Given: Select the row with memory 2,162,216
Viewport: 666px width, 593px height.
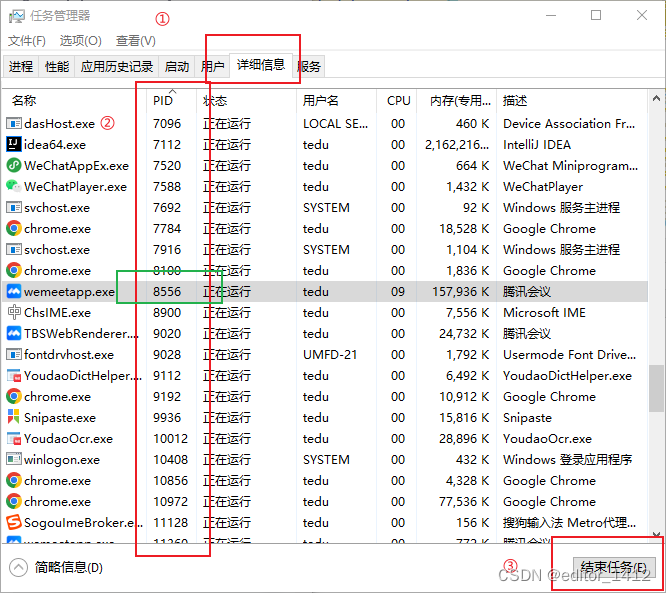Looking at the screenshot, I should [325, 144].
